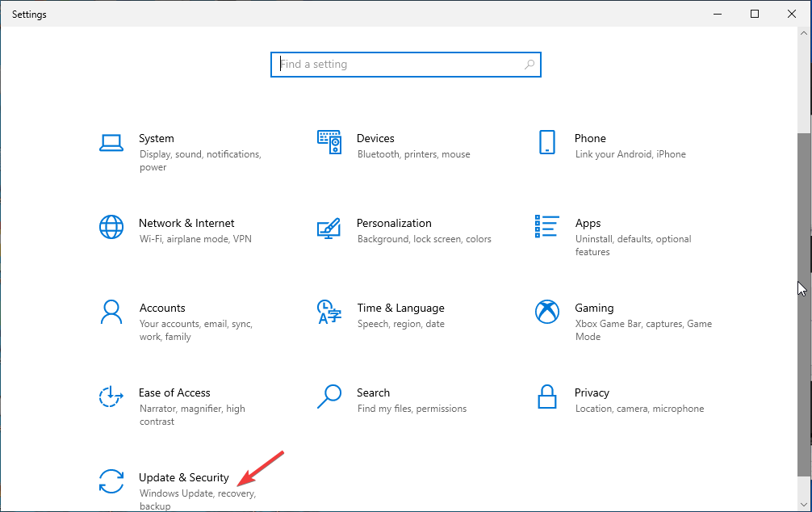Image resolution: width=812 pixels, height=512 pixels.
Task: Click the scrollbar down arrow
Action: click(804, 504)
